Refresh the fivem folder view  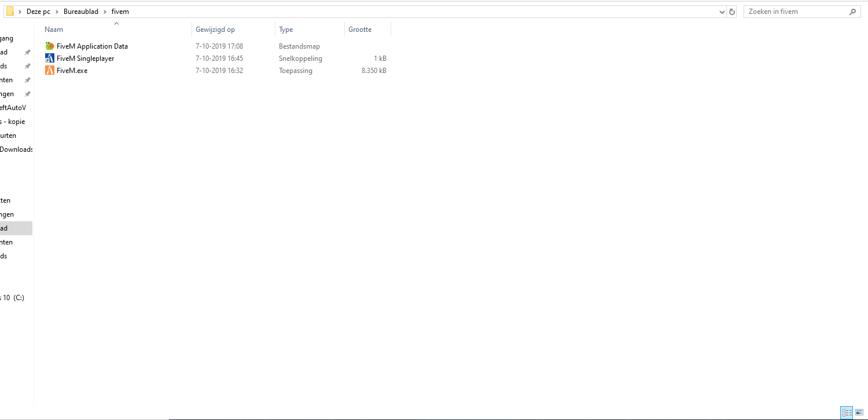pyautogui.click(x=732, y=12)
